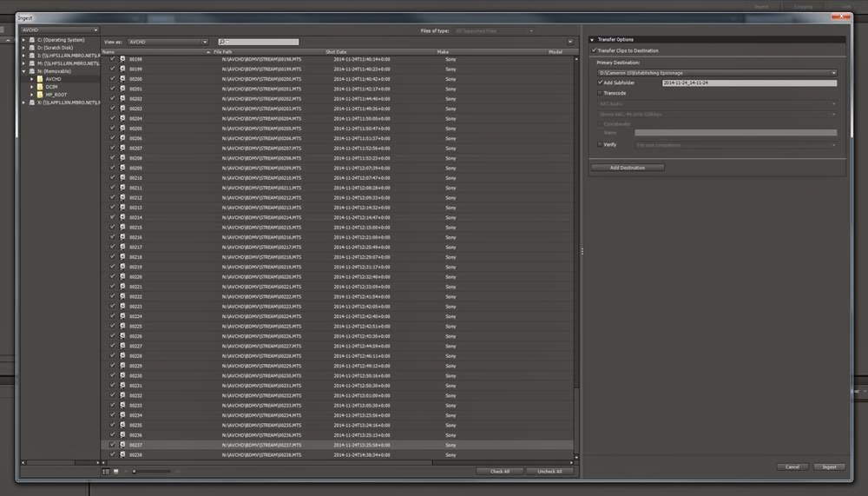Click the AVCHD folder icon in tree
This screenshot has height=496, width=868.
click(40, 79)
